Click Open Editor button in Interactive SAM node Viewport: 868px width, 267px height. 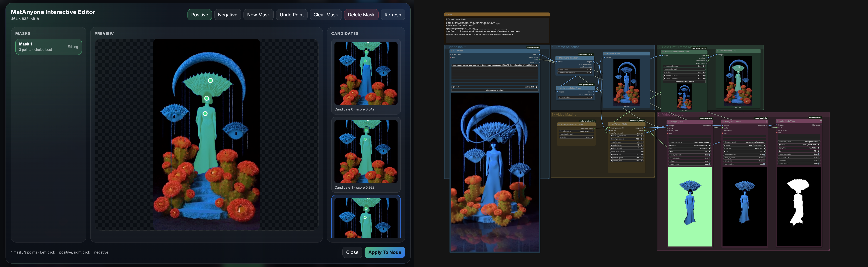[684, 82]
